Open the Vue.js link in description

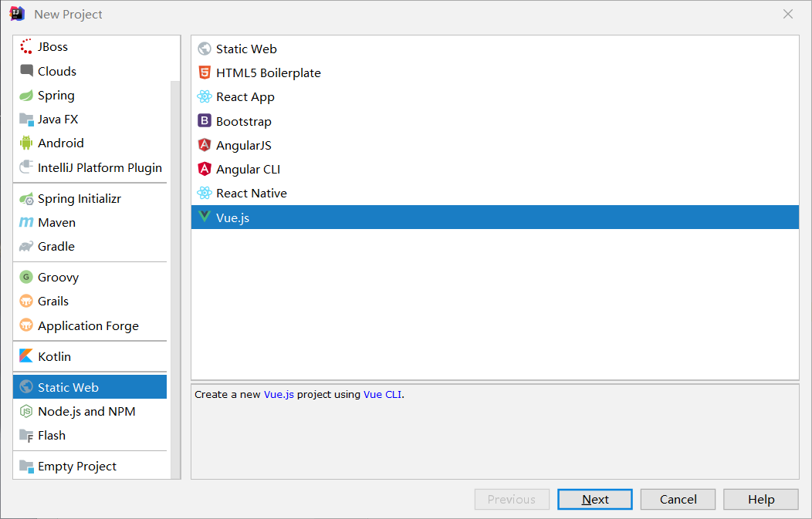[x=279, y=394]
